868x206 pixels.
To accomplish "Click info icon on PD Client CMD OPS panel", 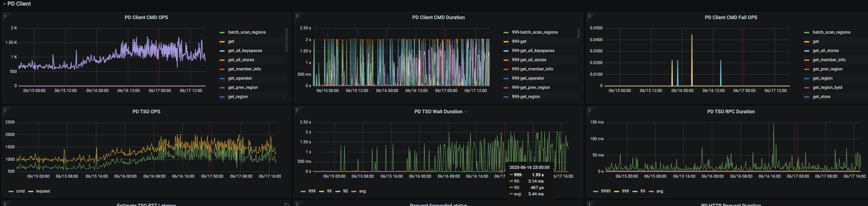I will coord(5,16).
